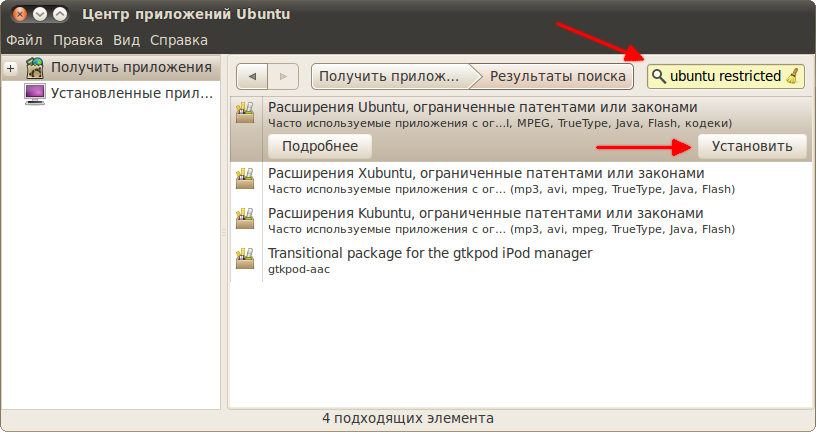Click the Установленные приложения monitor icon
This screenshot has height=432, width=816.
coord(35,94)
